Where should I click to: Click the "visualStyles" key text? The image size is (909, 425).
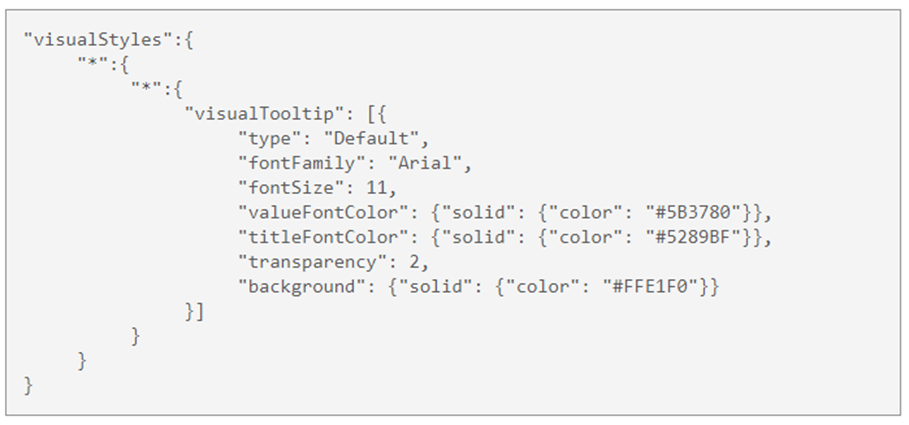[x=99, y=41]
